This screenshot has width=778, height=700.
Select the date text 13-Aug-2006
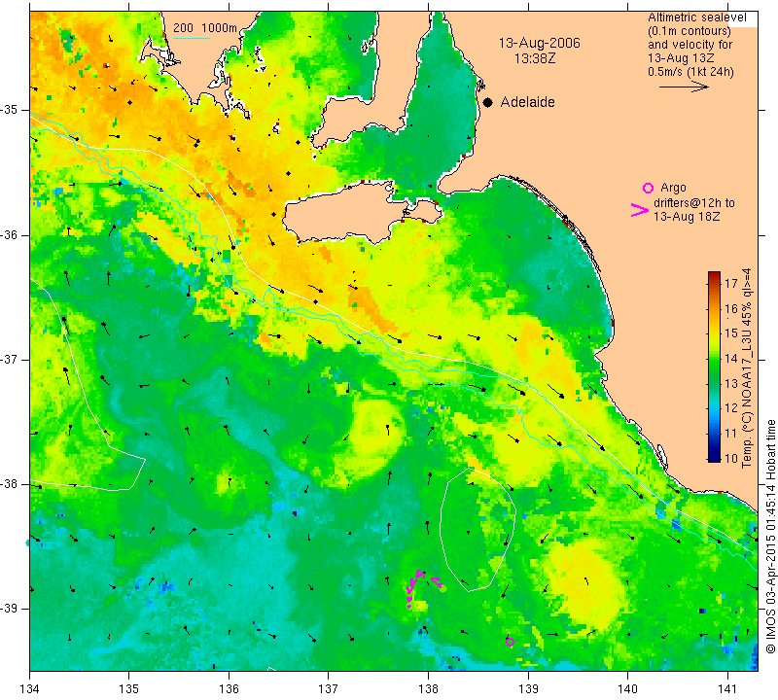(540, 43)
